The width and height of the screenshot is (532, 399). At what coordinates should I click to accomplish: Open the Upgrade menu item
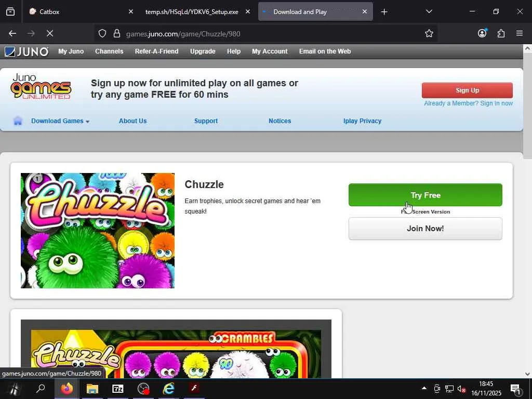click(203, 51)
